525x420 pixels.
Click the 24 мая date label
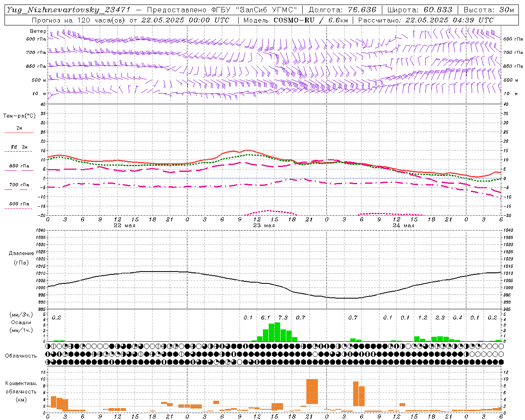click(x=403, y=226)
